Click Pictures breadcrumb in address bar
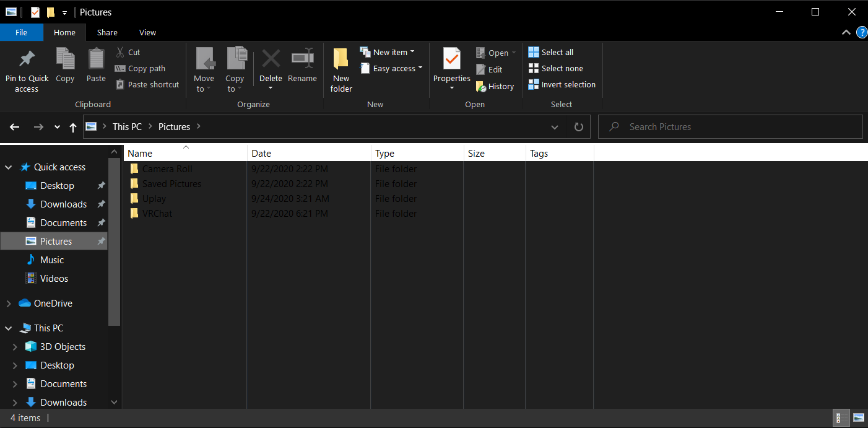The image size is (868, 428). [174, 127]
